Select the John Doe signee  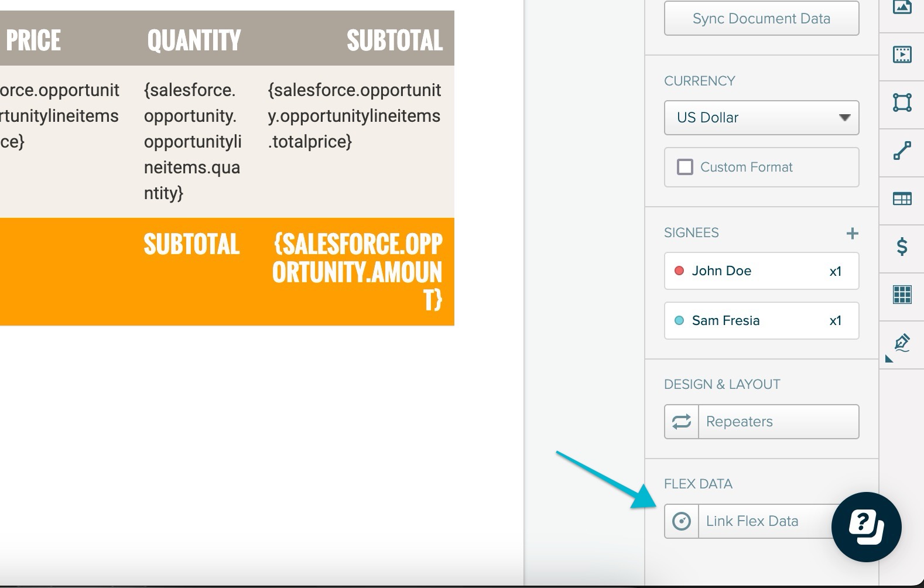coord(761,271)
